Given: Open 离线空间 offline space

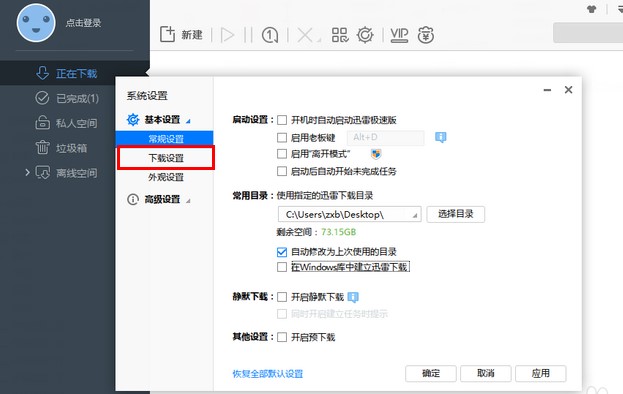Looking at the screenshot, I should 75,173.
